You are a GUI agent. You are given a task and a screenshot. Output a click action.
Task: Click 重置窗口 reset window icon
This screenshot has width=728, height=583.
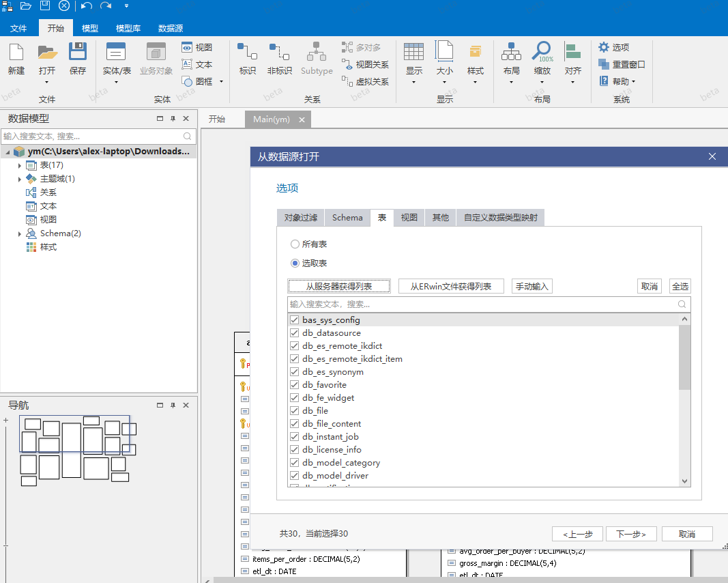coord(604,64)
